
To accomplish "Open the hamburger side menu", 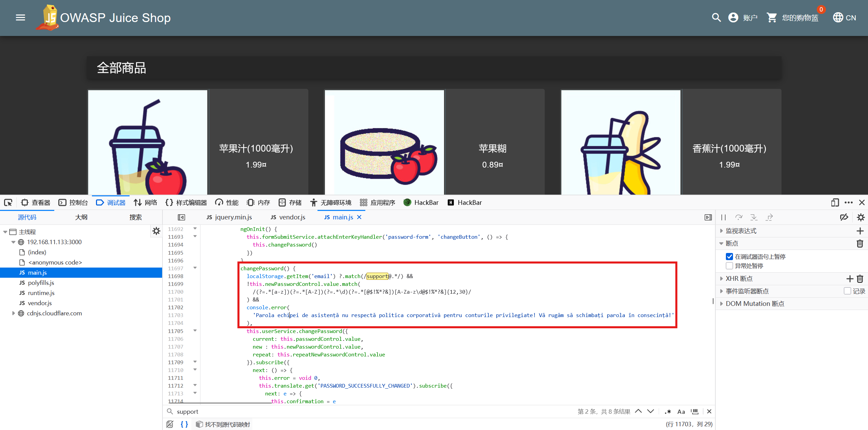I will 20,18.
